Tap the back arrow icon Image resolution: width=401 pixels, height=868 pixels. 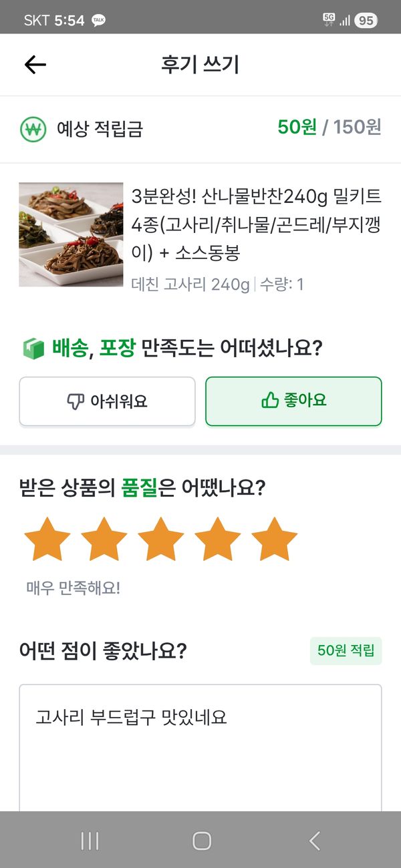tap(35, 64)
